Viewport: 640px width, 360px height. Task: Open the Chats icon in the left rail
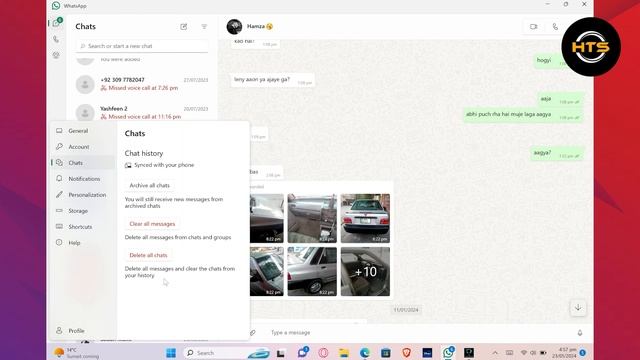[56, 23]
